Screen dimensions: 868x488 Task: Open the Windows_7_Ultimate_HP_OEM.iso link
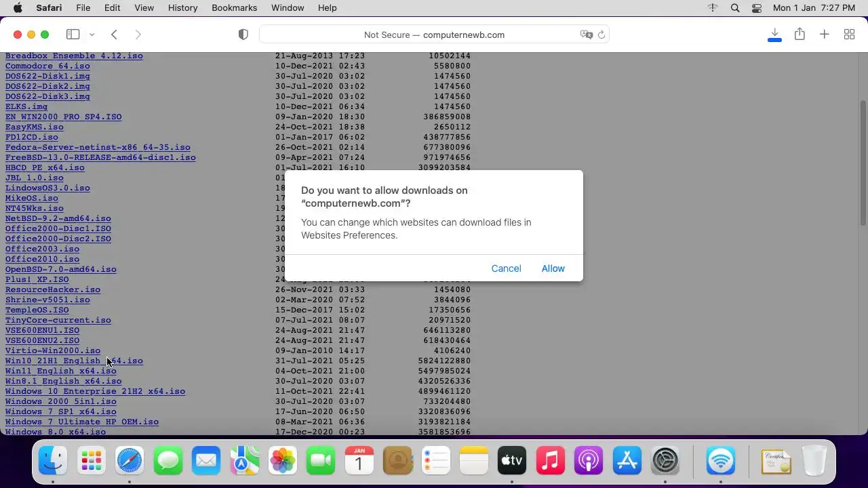(82, 422)
